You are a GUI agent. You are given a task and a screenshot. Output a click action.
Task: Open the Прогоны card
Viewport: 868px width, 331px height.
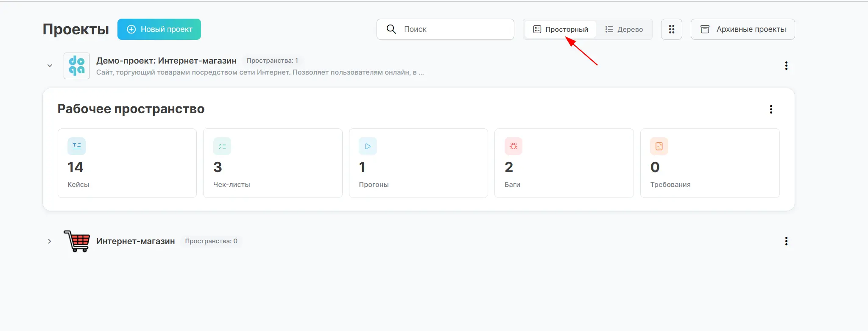[x=419, y=163]
